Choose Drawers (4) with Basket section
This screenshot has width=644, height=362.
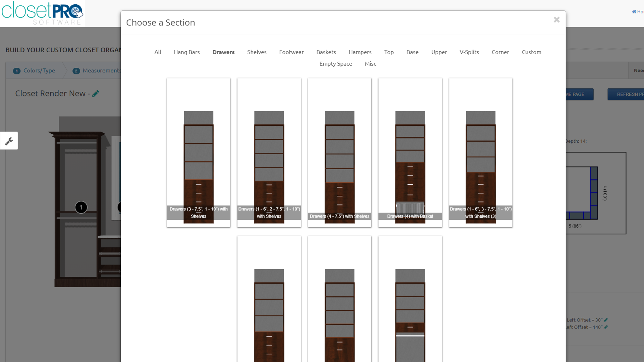[x=410, y=153]
